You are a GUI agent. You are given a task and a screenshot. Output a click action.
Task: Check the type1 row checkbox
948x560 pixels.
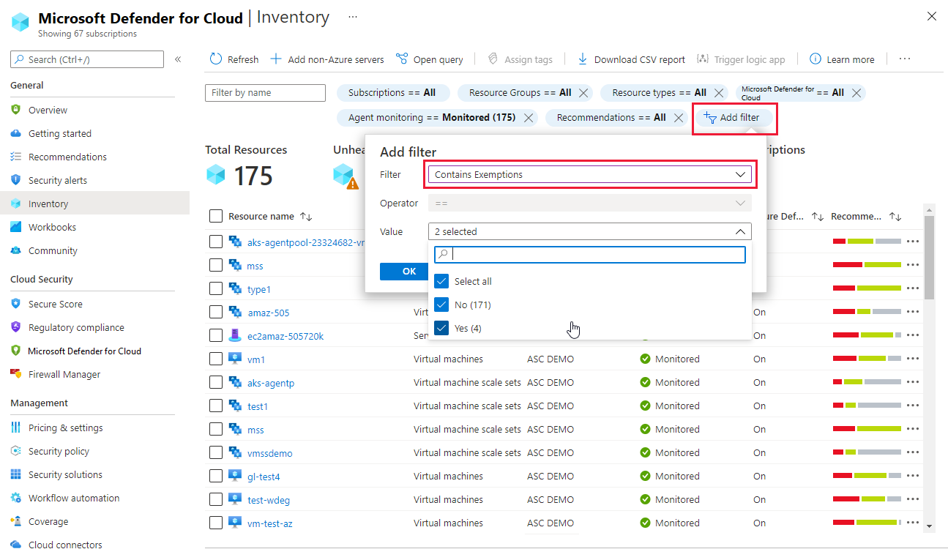click(216, 288)
